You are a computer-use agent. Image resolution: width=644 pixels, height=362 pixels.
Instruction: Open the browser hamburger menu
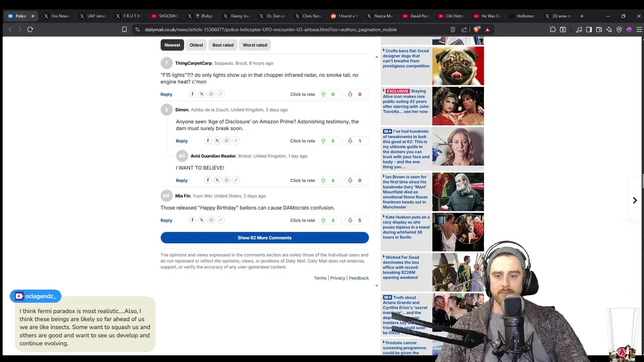pos(639,30)
